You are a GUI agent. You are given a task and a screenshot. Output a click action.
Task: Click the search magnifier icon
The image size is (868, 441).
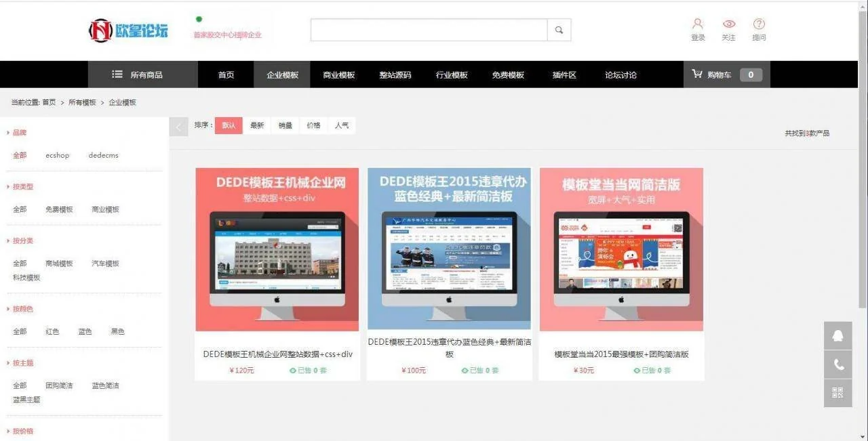(559, 30)
